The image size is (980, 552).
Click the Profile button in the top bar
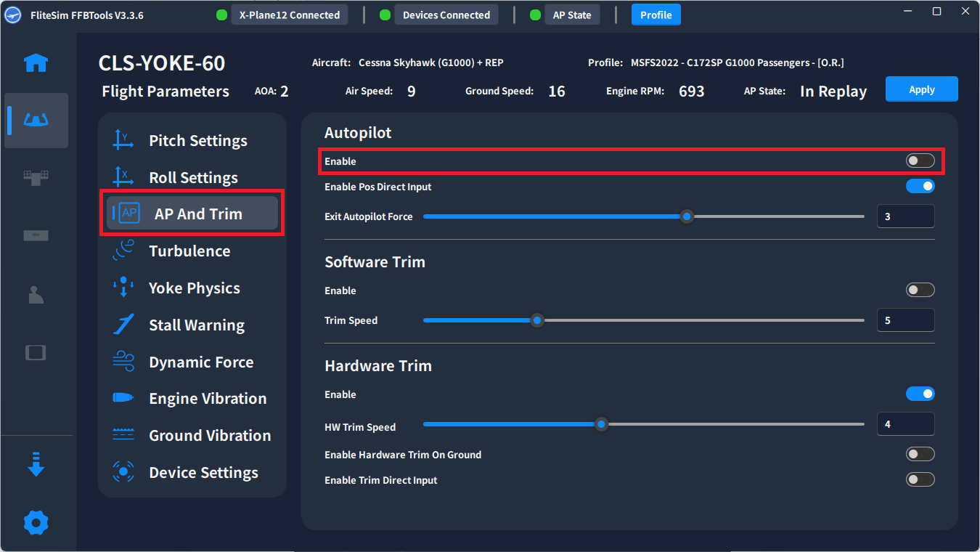pyautogui.click(x=656, y=15)
